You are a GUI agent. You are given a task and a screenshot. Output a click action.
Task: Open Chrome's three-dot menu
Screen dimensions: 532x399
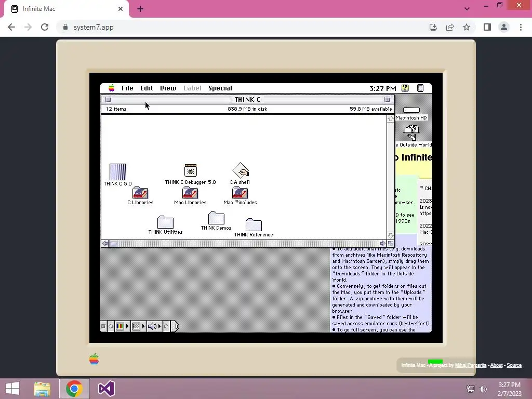[521, 27]
